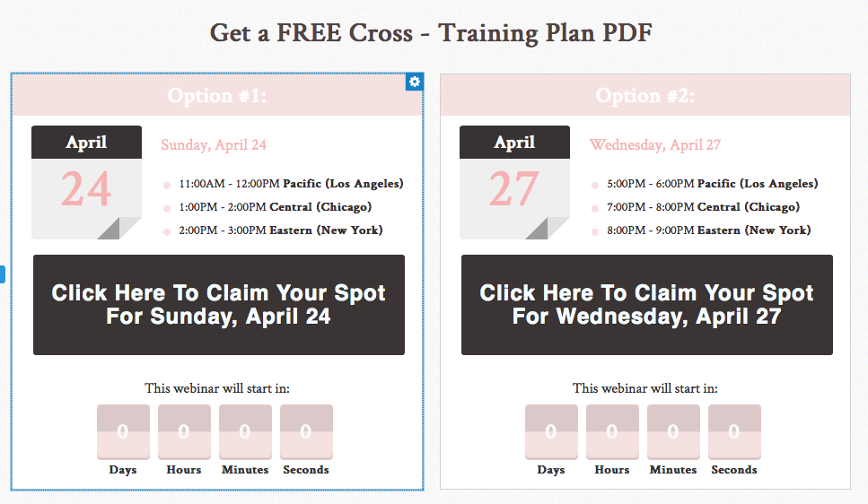868x504 pixels.
Task: Select the 'Get a FREE Cross - Training Plan PDF' headline
Action: [x=431, y=33]
